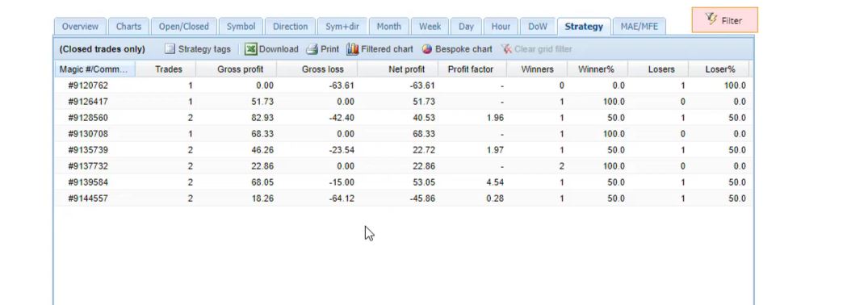The image size is (868, 305).
Task: Switch to the Overview tab
Action: coord(80,26)
